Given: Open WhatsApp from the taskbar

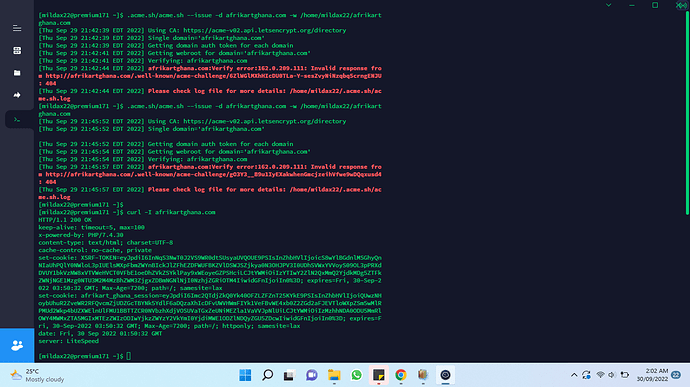Looking at the screenshot, I should (x=356, y=375).
